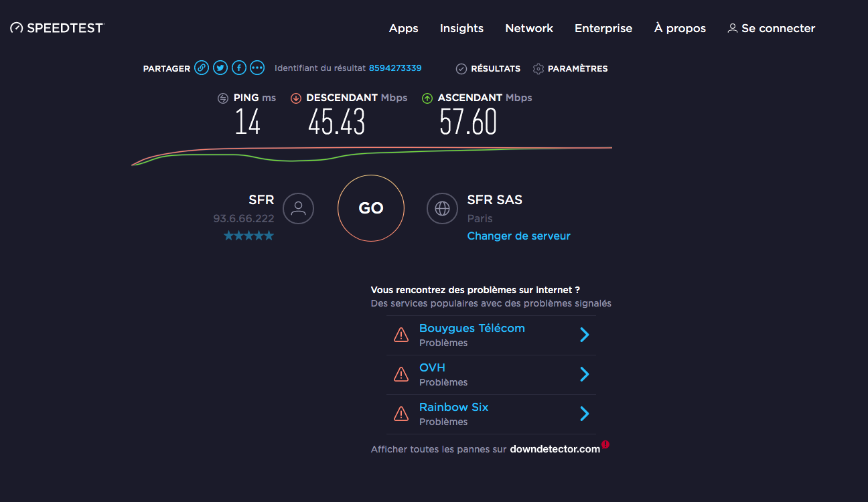Rate SFR using the five stars

pos(248,236)
